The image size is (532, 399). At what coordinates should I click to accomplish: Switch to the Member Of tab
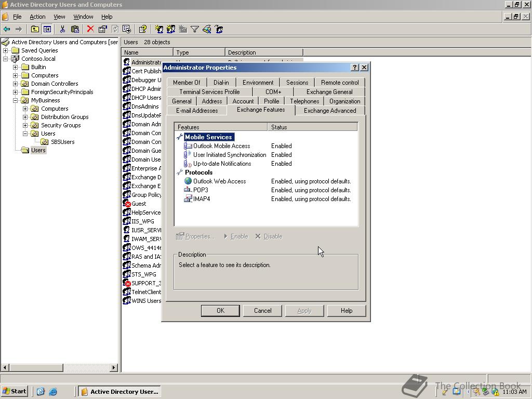click(x=187, y=83)
